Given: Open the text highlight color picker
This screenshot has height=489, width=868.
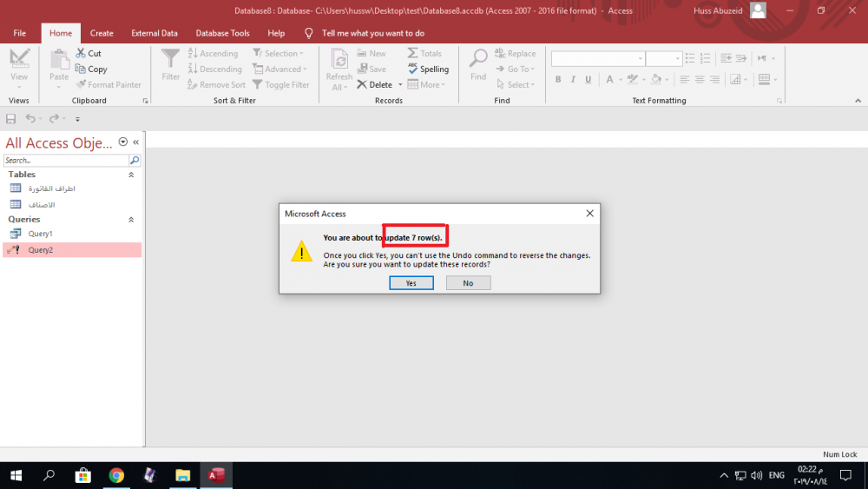Looking at the screenshot, I should tap(644, 79).
